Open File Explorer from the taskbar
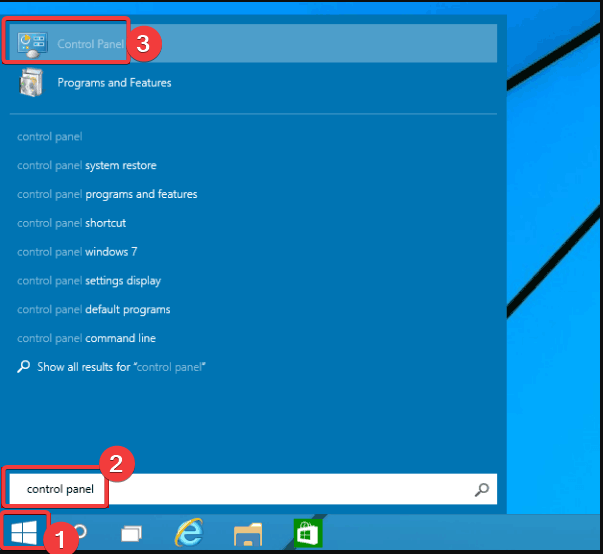The image size is (603, 554). pos(248,534)
